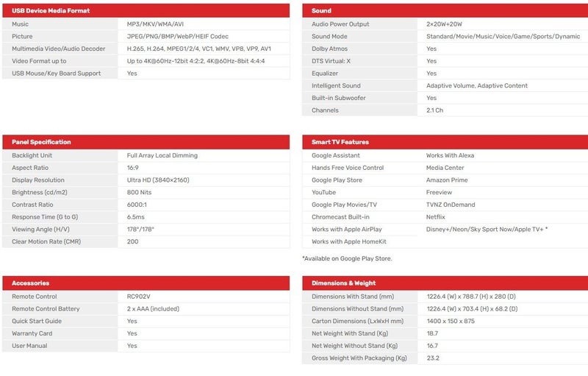This screenshot has width=588, height=376.
Task: Click the Gross Weight With Packaging label
Action: point(359,358)
